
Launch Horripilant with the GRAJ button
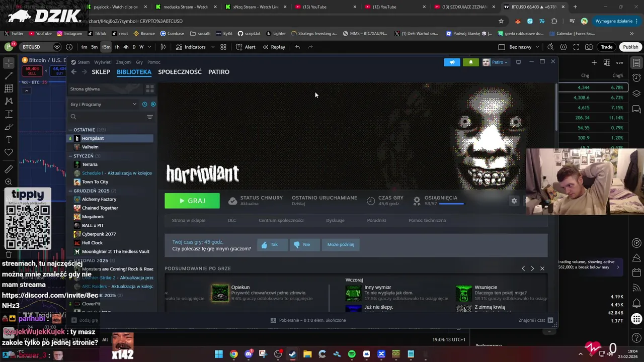point(192,201)
